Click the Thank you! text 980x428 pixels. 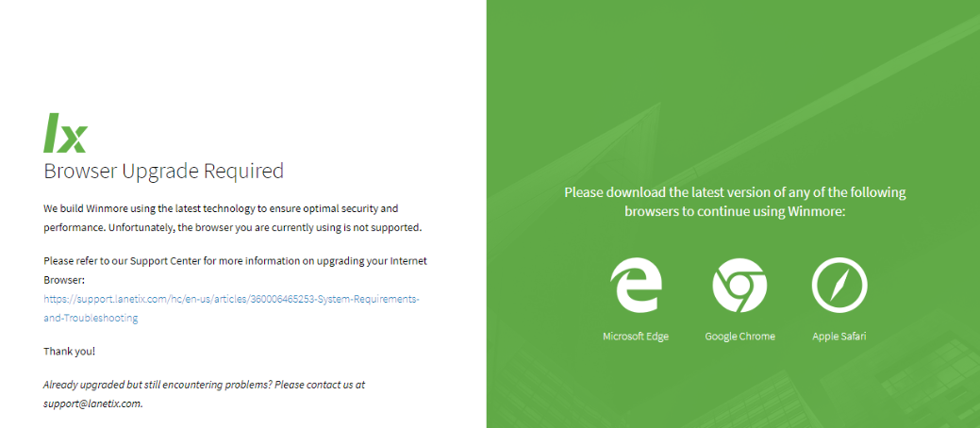pos(70,351)
